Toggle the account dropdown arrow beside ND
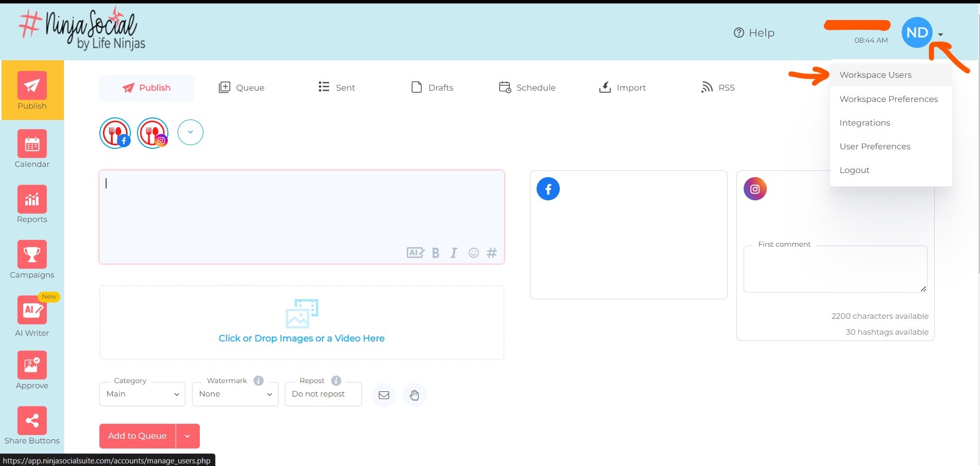 [941, 34]
